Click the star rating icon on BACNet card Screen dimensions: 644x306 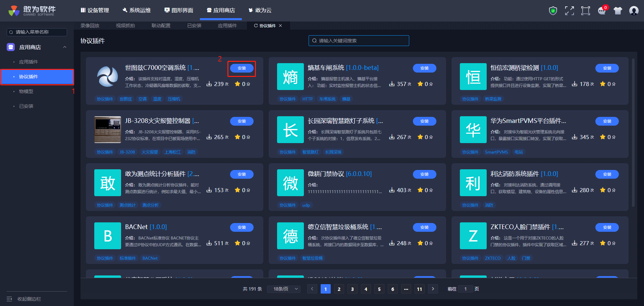[x=237, y=243]
